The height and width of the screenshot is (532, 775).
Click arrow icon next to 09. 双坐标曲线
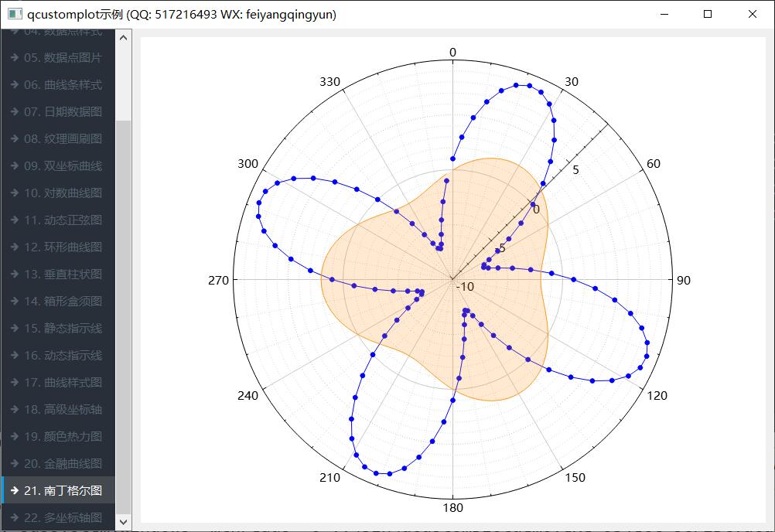(15, 166)
